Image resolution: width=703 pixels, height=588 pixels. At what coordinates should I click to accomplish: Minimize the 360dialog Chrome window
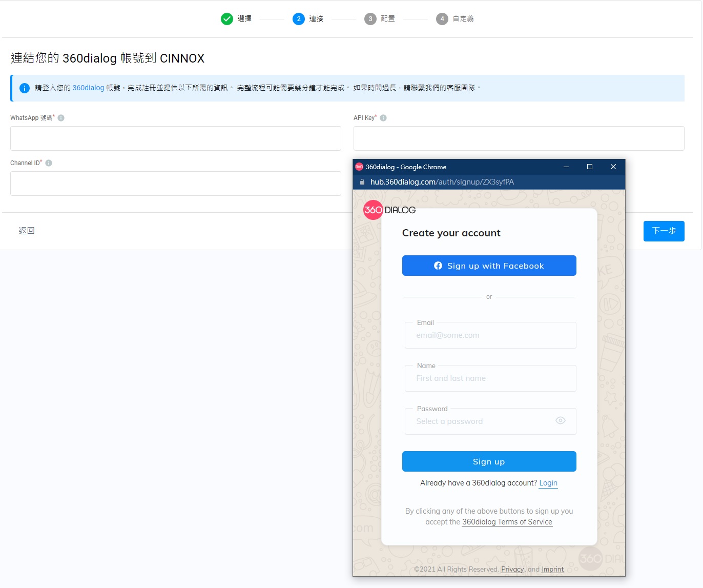(x=566, y=167)
